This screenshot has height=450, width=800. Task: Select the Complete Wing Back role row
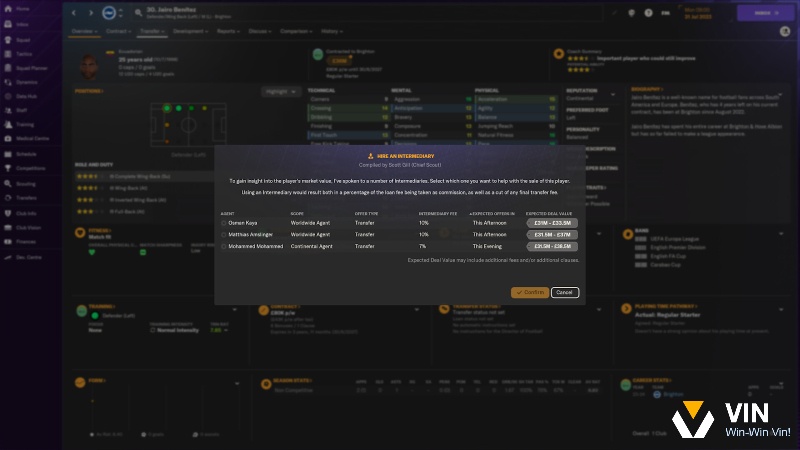(144, 177)
